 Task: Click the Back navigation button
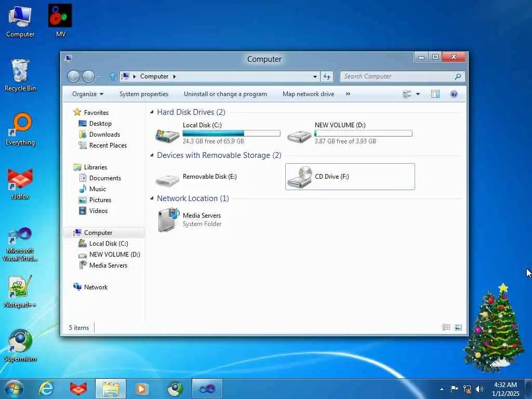coord(73,77)
